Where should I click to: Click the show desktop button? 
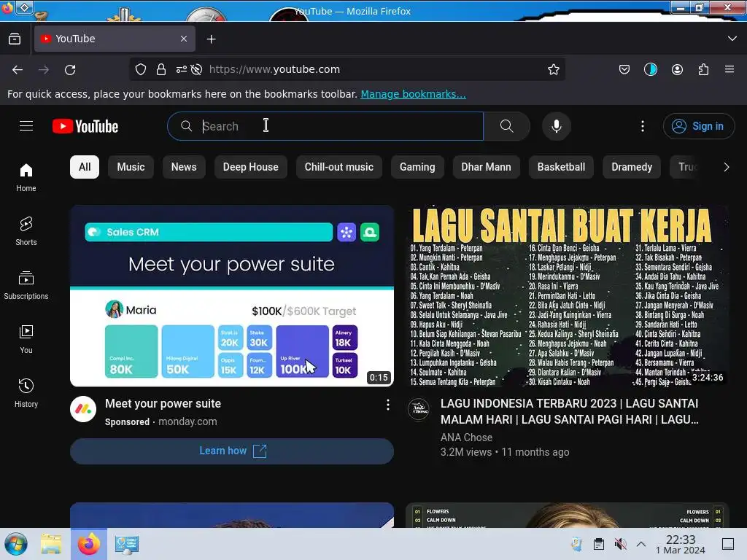coord(727,544)
